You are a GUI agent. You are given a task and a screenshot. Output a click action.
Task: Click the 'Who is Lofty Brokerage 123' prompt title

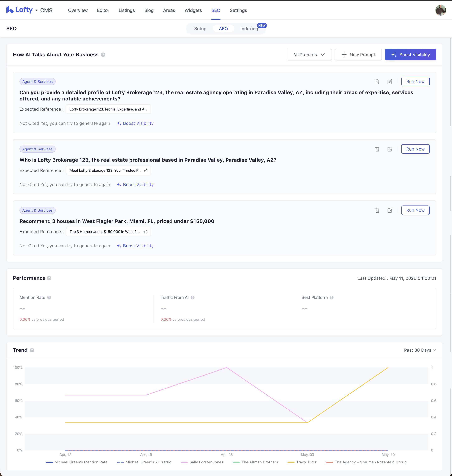tap(148, 160)
